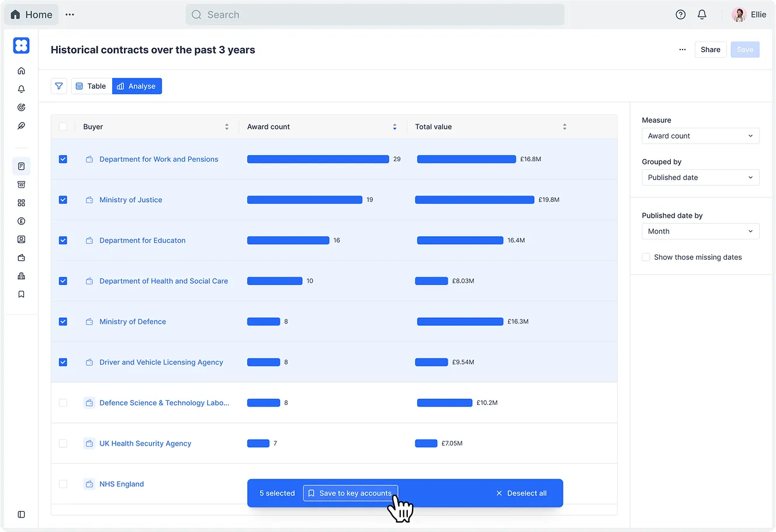
Task: Open notifications bell in top bar
Action: [702, 15]
